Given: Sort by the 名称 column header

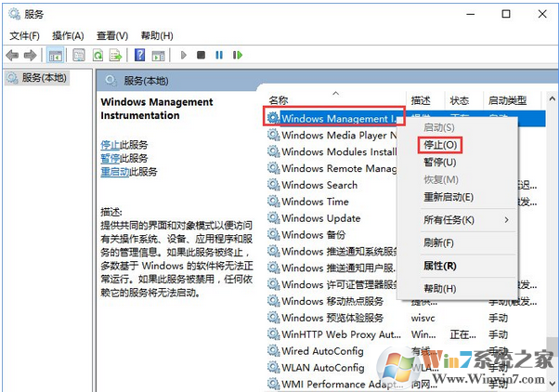Looking at the screenshot, I should (x=279, y=100).
